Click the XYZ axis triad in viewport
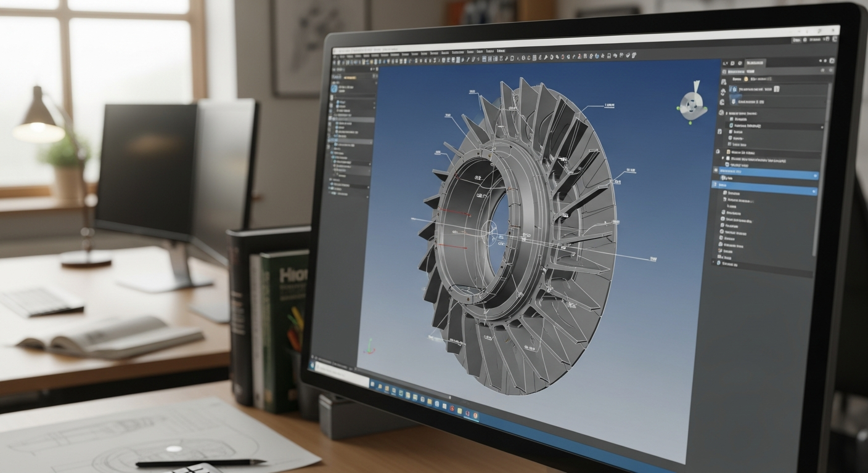868x473 pixels. [x=369, y=347]
